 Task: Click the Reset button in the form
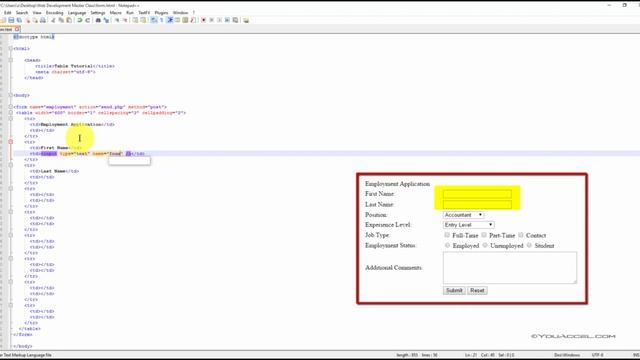click(x=477, y=290)
